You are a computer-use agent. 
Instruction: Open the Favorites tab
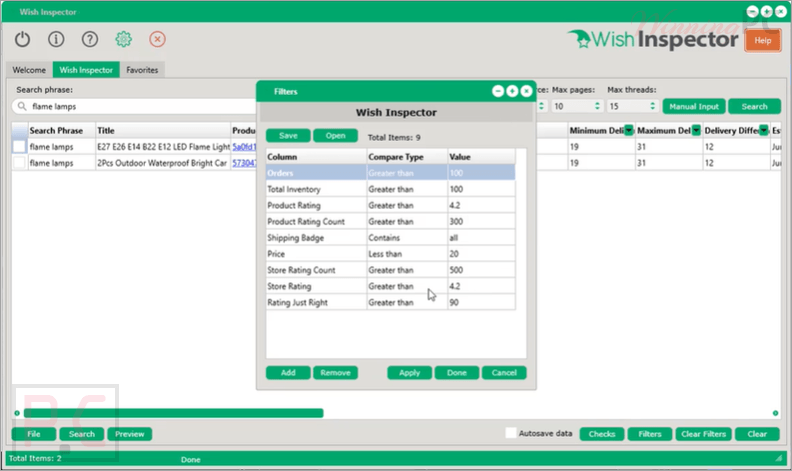click(142, 70)
